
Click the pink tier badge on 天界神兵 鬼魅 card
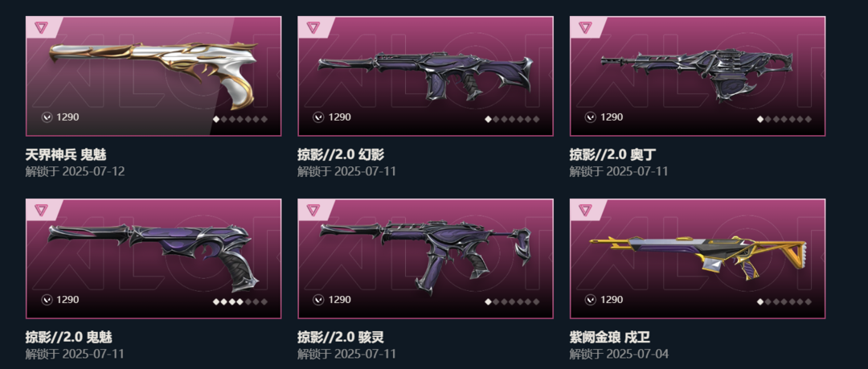tap(42, 27)
